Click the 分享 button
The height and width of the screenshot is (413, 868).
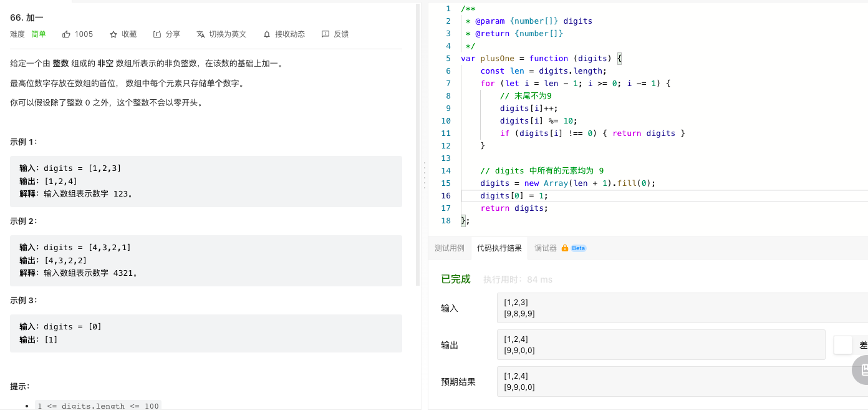[x=166, y=34]
